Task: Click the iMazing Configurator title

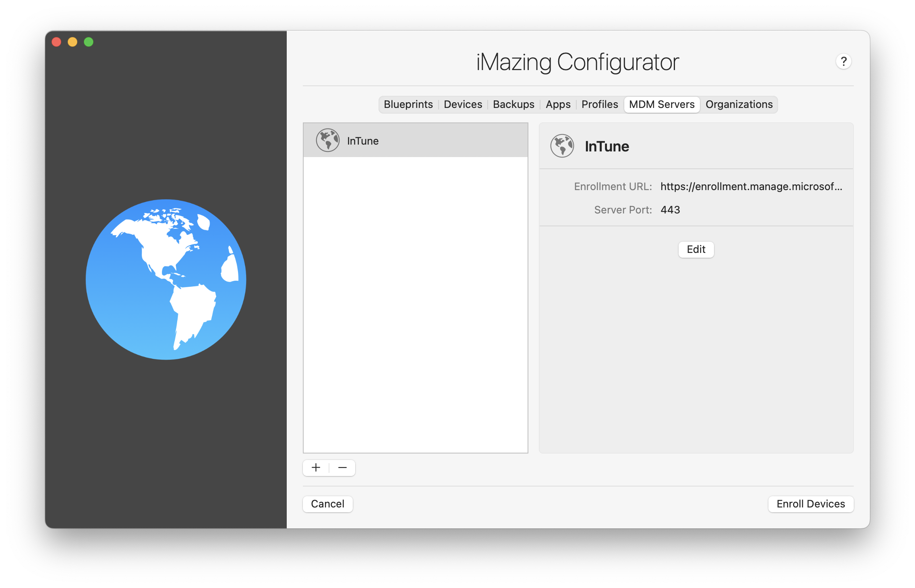Action: pos(578,62)
